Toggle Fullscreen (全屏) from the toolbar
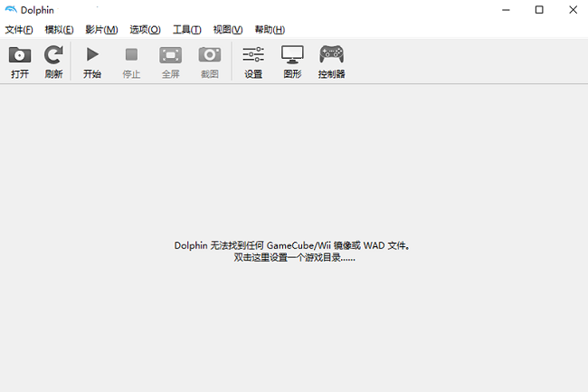The height and width of the screenshot is (392, 588). pyautogui.click(x=170, y=56)
